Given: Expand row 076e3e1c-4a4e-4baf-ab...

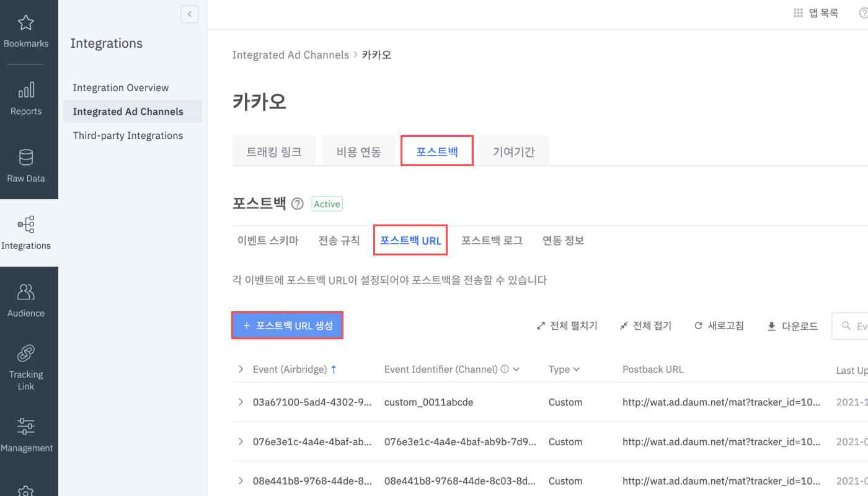Looking at the screenshot, I should [x=241, y=441].
